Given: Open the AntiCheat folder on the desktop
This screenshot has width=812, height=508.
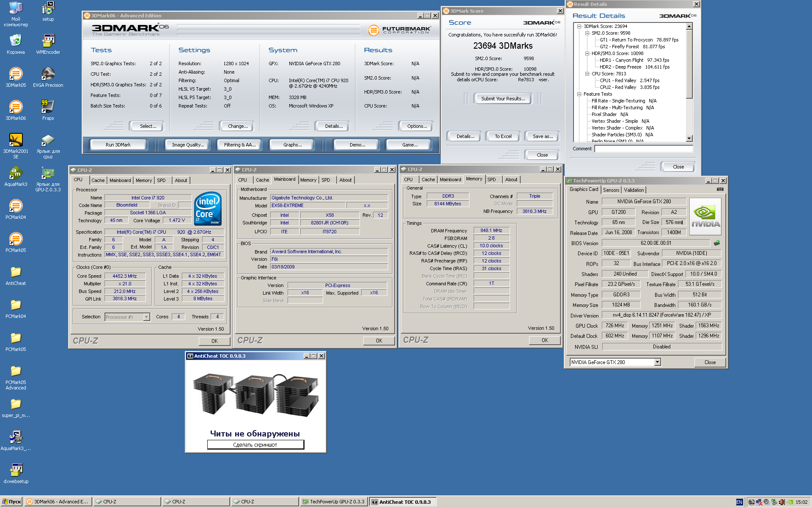Looking at the screenshot, I should tap(16, 275).
